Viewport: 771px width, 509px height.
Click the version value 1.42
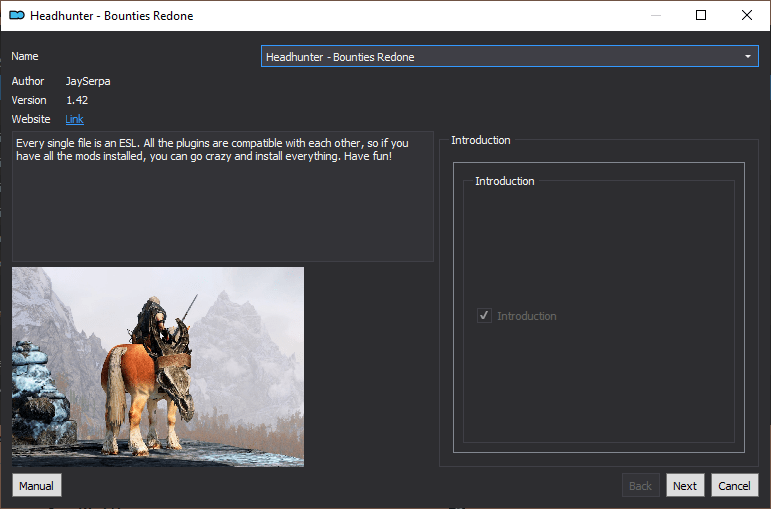coord(77,100)
